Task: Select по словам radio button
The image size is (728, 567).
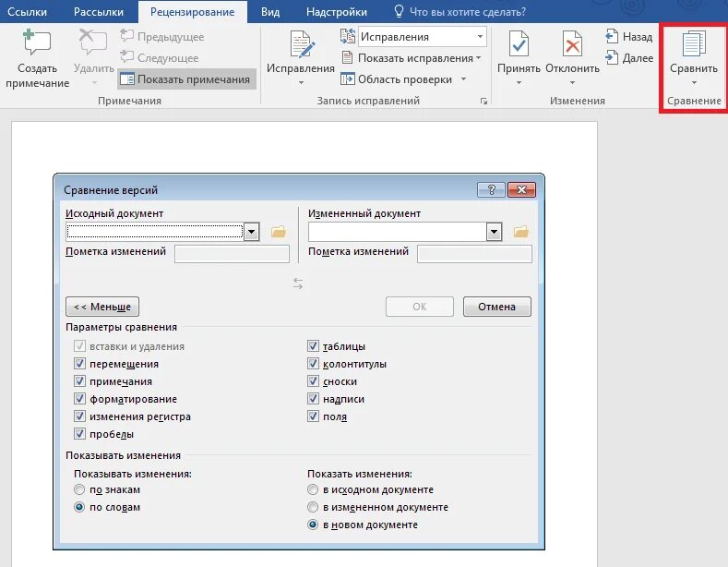Action: [79, 507]
